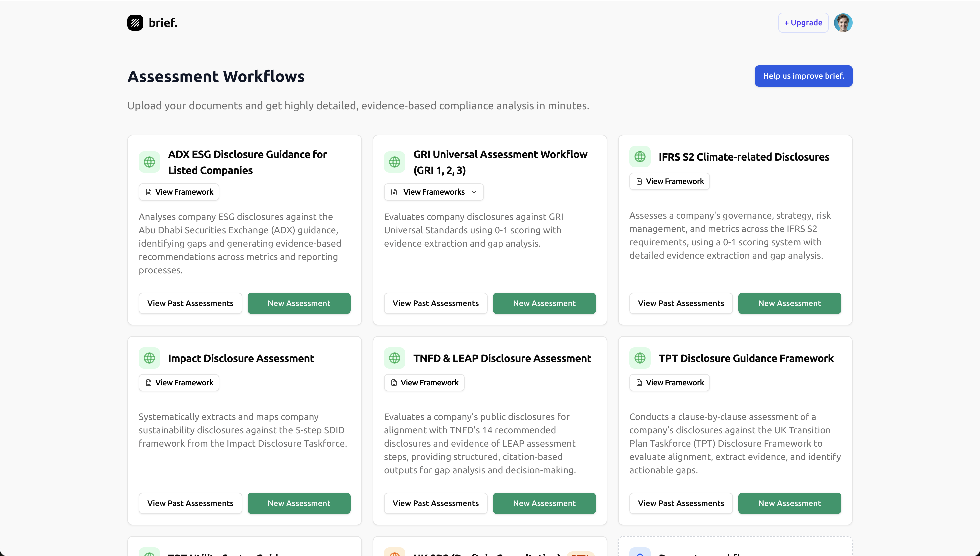Image resolution: width=980 pixels, height=556 pixels.
Task: Click the 'Upload your documents' subtitle text
Action: click(358, 106)
